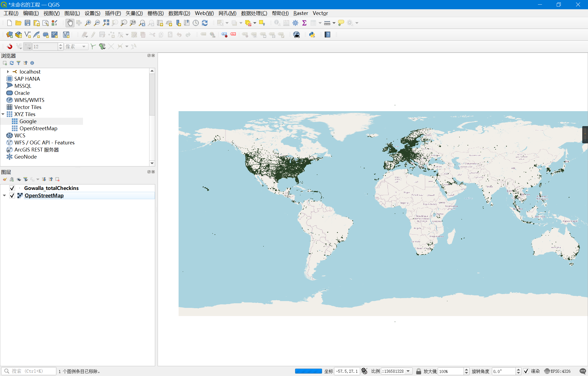Image resolution: width=588 pixels, height=376 pixels.
Task: Open the 数据处理(C) menu
Action: (253, 13)
